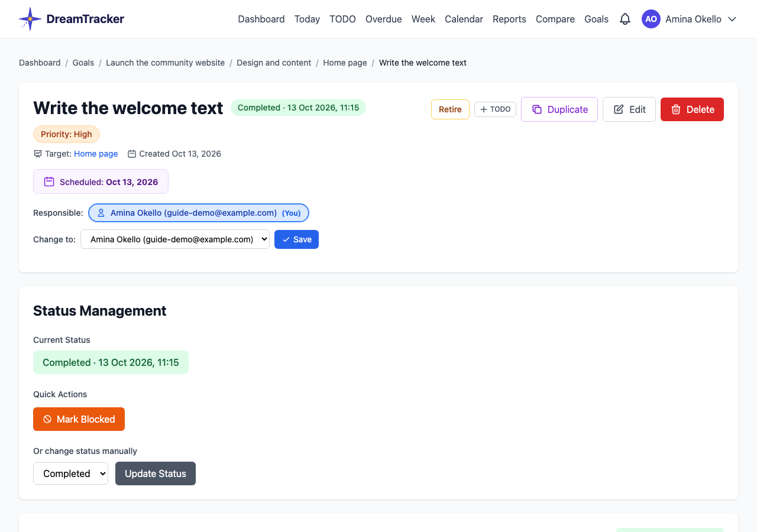Viewport: 757px width, 532px height.
Task: Click the Scheduled Oct 13, 2026 badge
Action: [x=101, y=181]
